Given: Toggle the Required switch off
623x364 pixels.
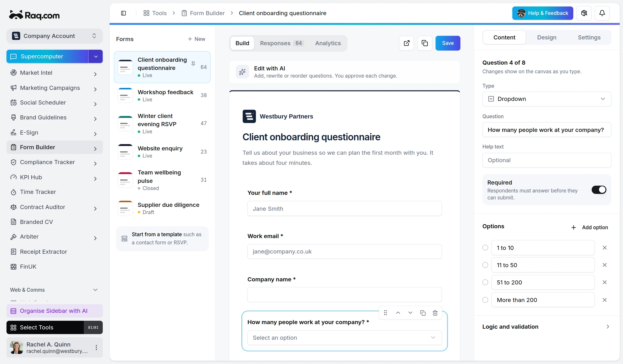Looking at the screenshot, I should (599, 190).
